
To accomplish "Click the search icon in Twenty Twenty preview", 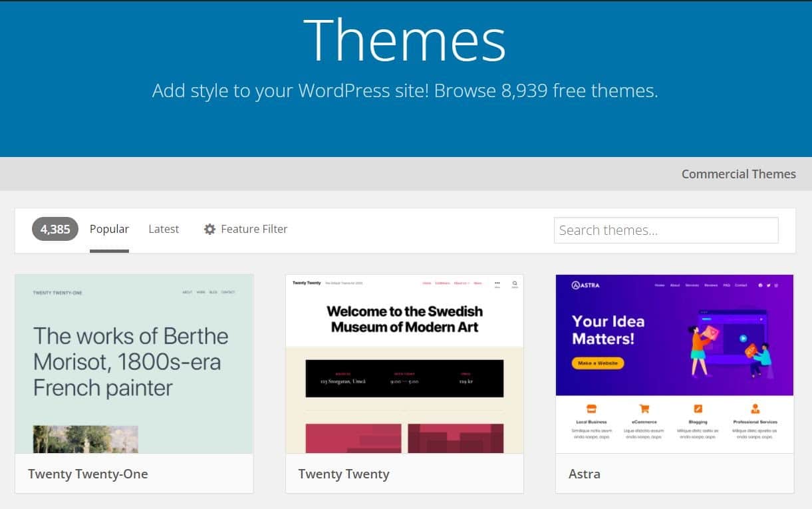I will [x=515, y=283].
